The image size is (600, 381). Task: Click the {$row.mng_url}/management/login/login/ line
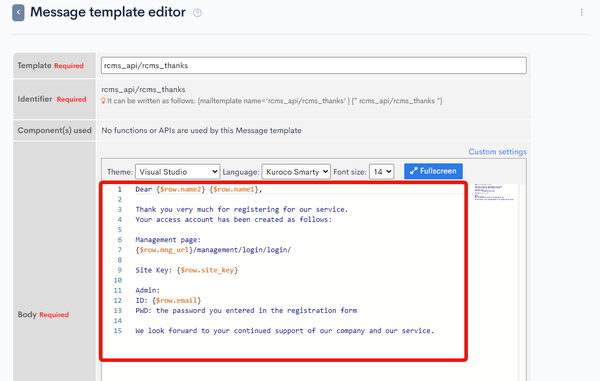pyautogui.click(x=213, y=250)
